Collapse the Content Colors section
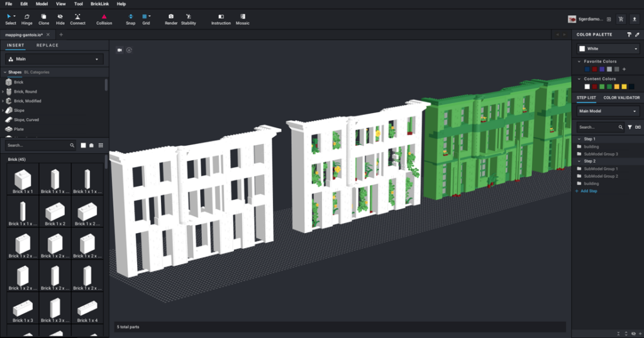The height and width of the screenshot is (338, 644). [x=579, y=79]
